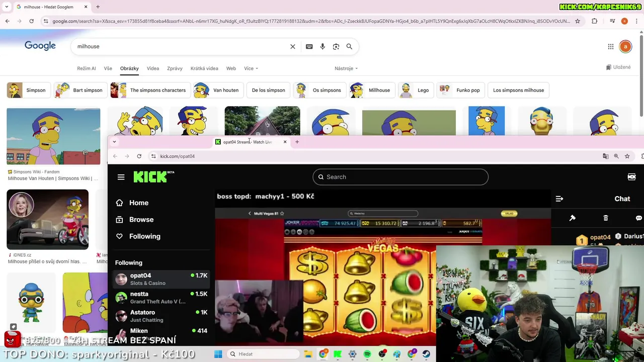The height and width of the screenshot is (362, 644).
Task: Open Steam from the taskbar
Action: 427,354
